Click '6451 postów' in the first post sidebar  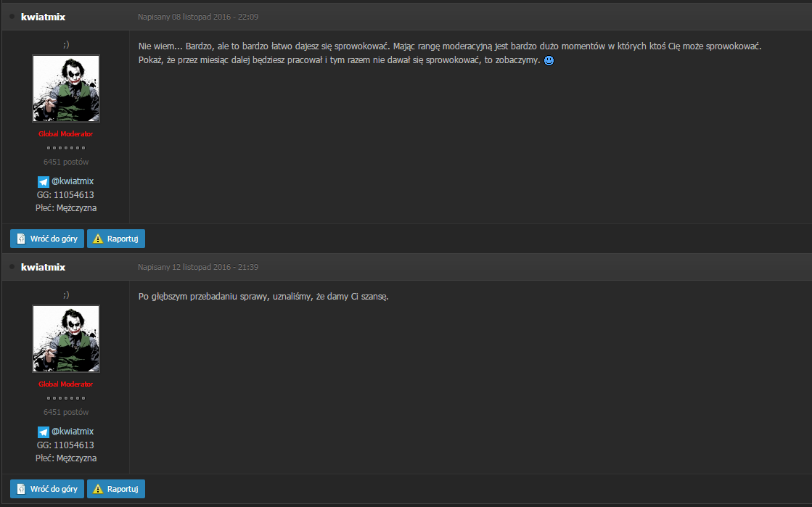[66, 162]
